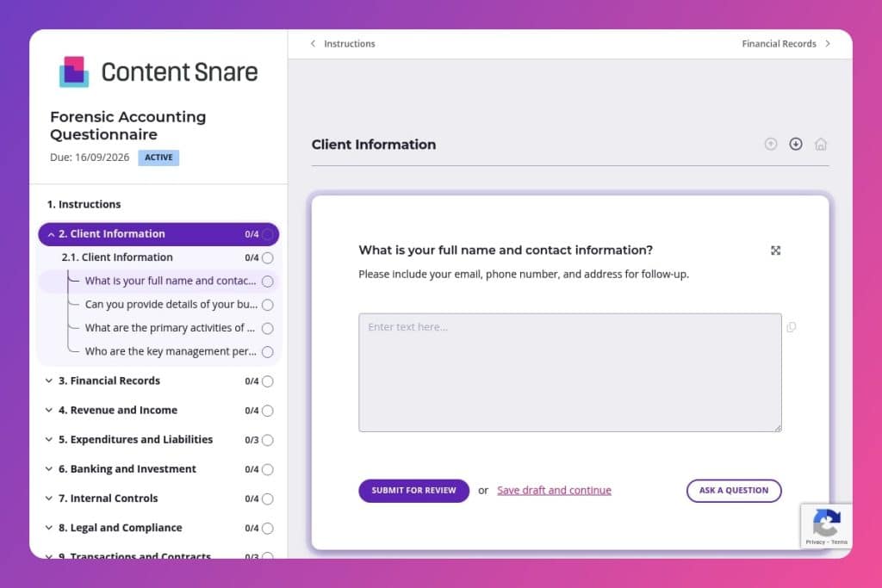The height and width of the screenshot is (588, 882).
Task: Open 6. Banking and Investment section label
Action: click(x=127, y=469)
